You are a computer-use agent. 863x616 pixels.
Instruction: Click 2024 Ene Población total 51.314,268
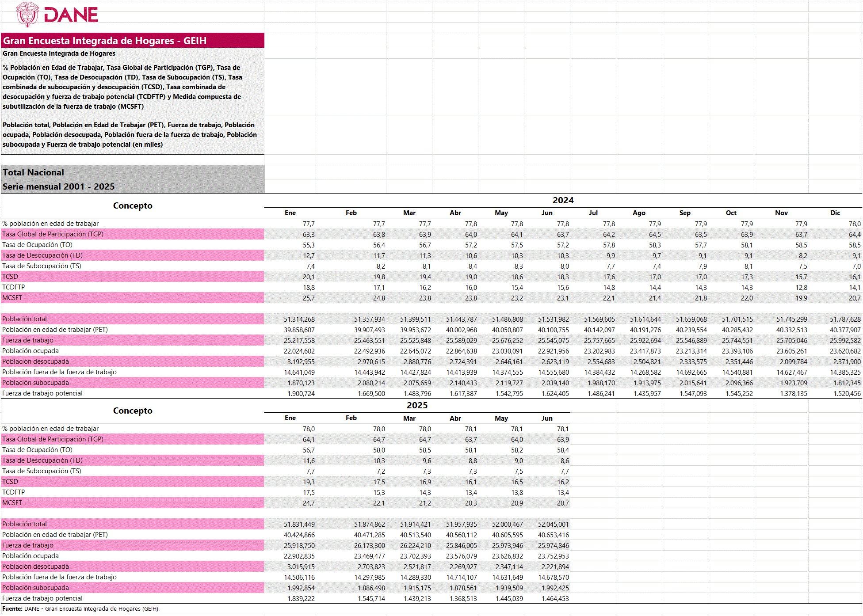[299, 319]
